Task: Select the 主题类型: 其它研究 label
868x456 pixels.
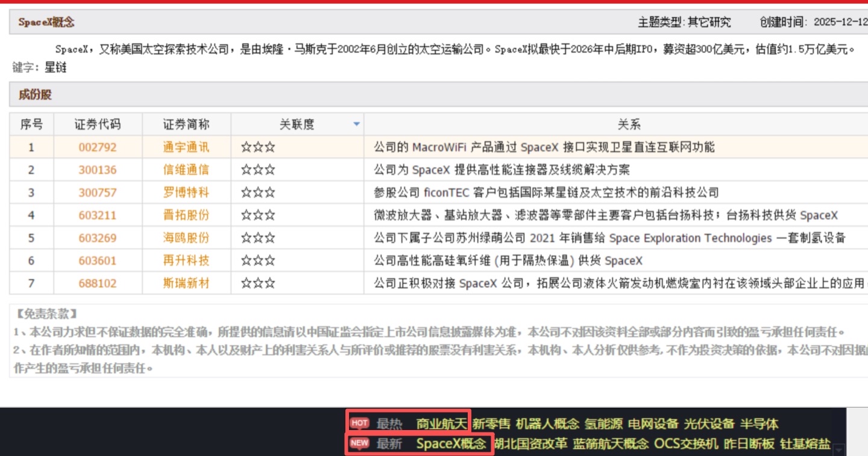Action: click(x=684, y=22)
